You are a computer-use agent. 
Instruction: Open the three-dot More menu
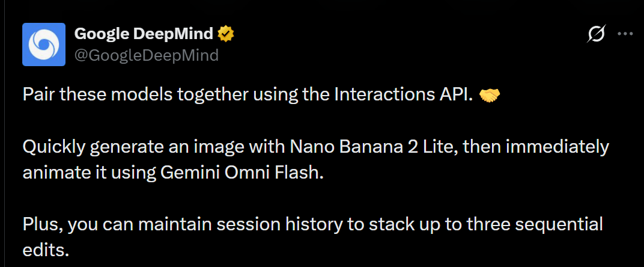(625, 34)
